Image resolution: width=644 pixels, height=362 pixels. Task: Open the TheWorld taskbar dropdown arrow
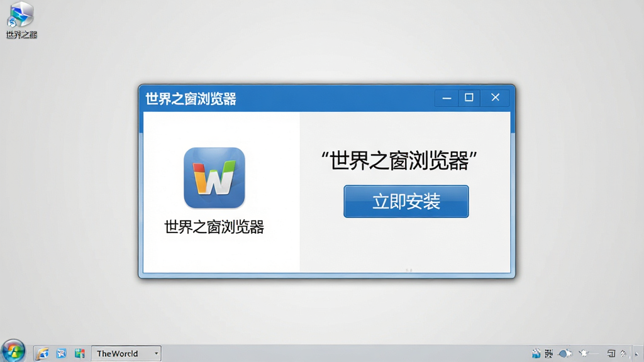(x=156, y=353)
